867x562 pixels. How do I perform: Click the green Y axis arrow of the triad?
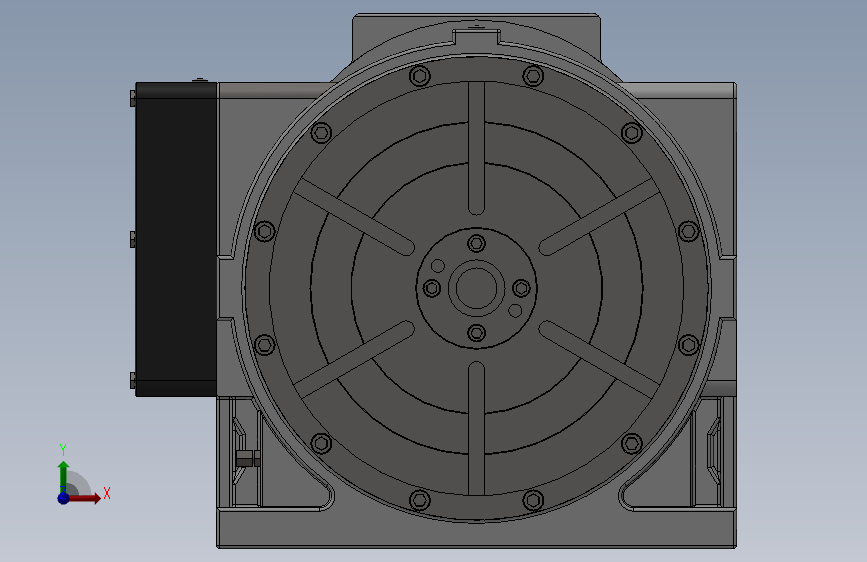64,476
